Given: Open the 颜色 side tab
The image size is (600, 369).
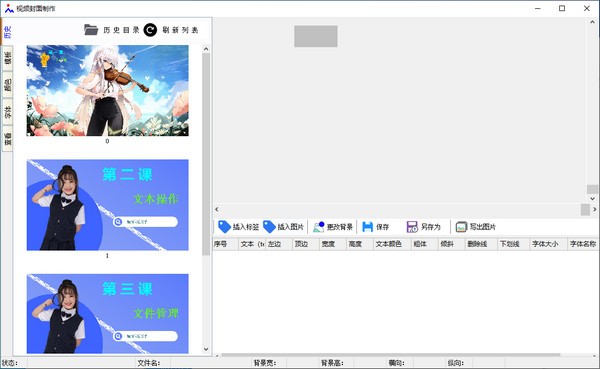Looking at the screenshot, I should coord(7,85).
